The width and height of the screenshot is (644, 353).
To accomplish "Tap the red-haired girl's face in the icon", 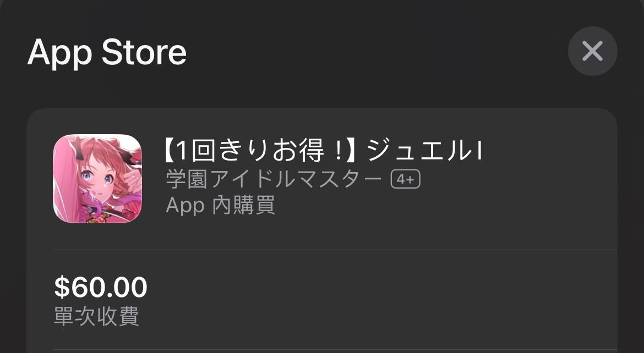I will [97, 179].
